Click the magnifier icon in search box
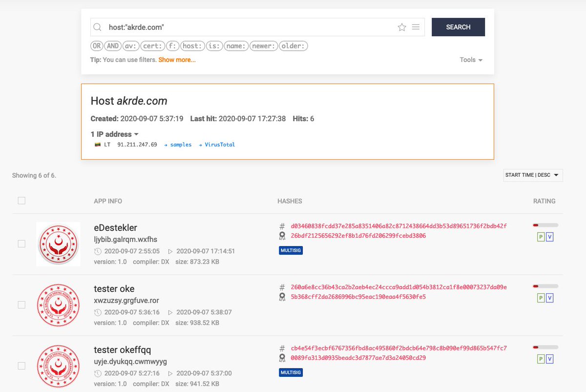The height and width of the screenshot is (392, 586). pos(97,27)
